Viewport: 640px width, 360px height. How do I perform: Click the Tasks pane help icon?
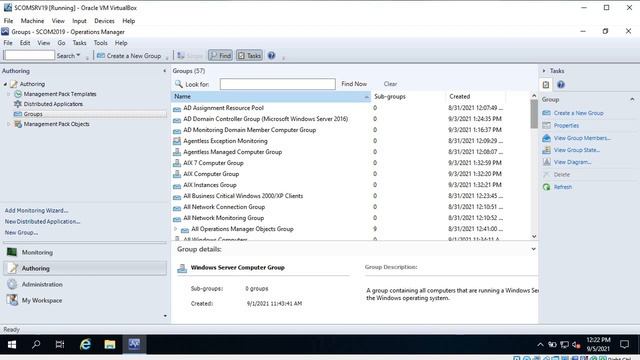click(x=561, y=84)
